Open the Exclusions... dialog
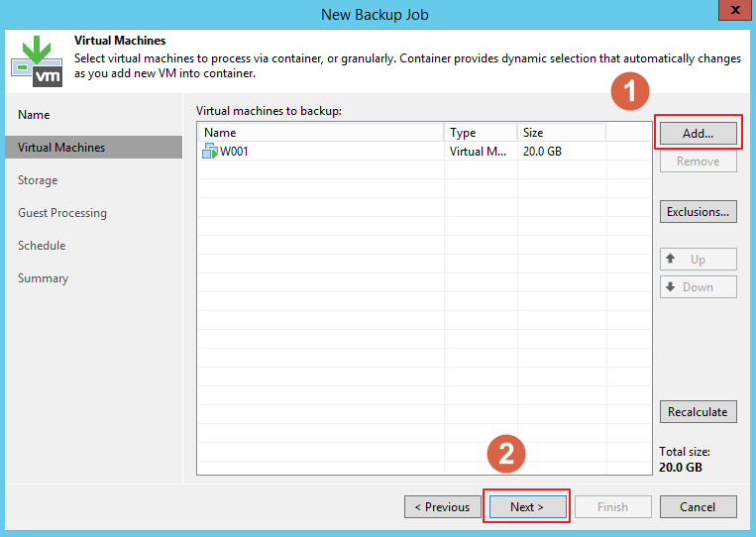756x537 pixels. coord(698,211)
